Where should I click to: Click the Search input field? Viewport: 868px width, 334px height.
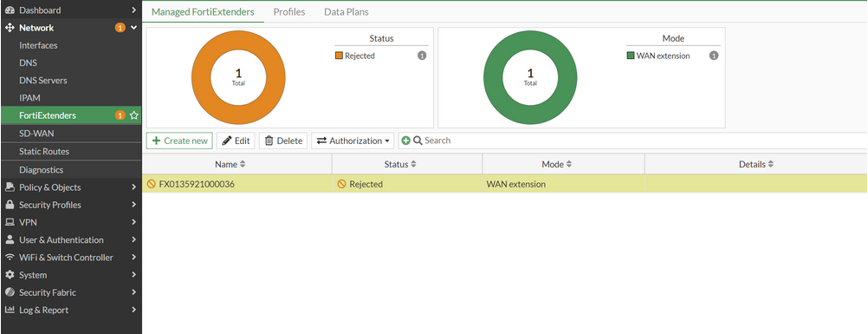pos(642,141)
